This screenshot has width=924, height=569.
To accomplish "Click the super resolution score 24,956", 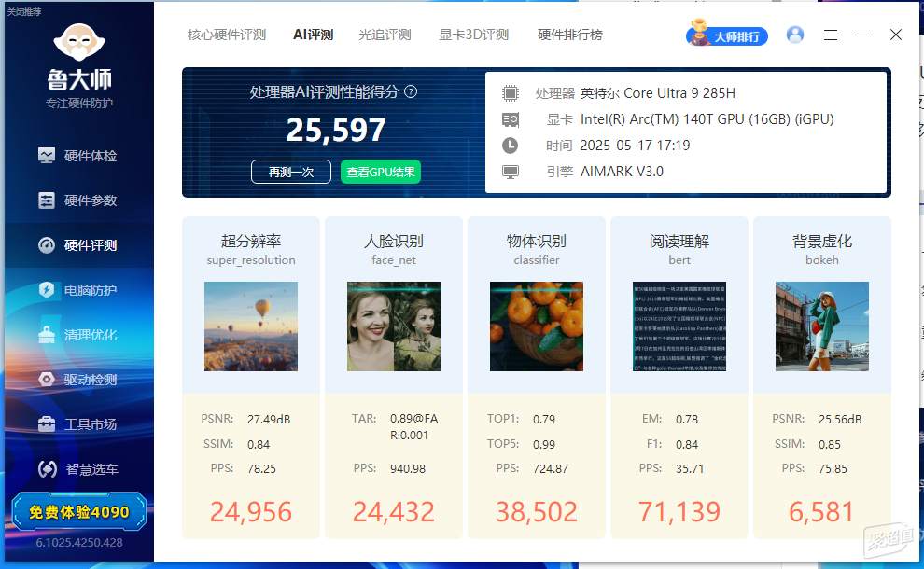I will [251, 512].
